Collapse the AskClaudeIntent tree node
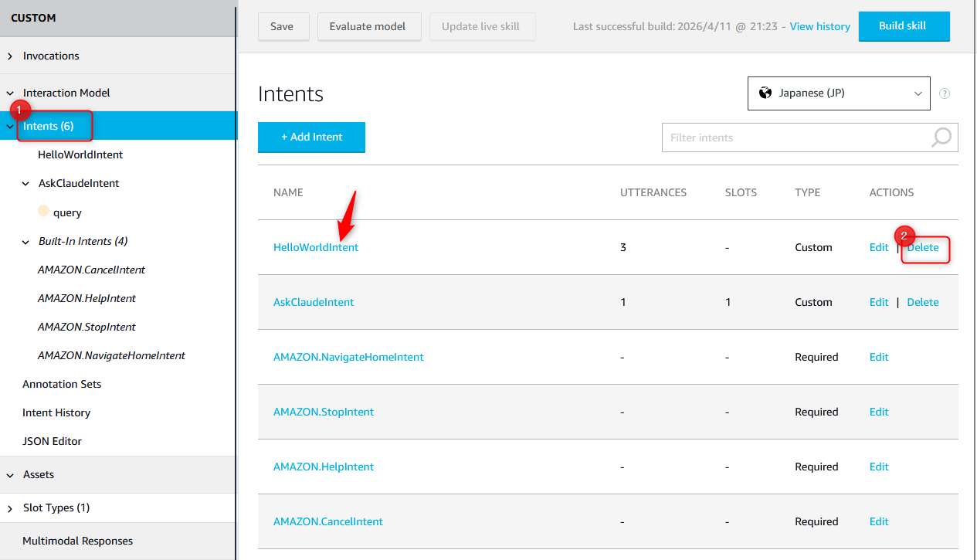 25,184
